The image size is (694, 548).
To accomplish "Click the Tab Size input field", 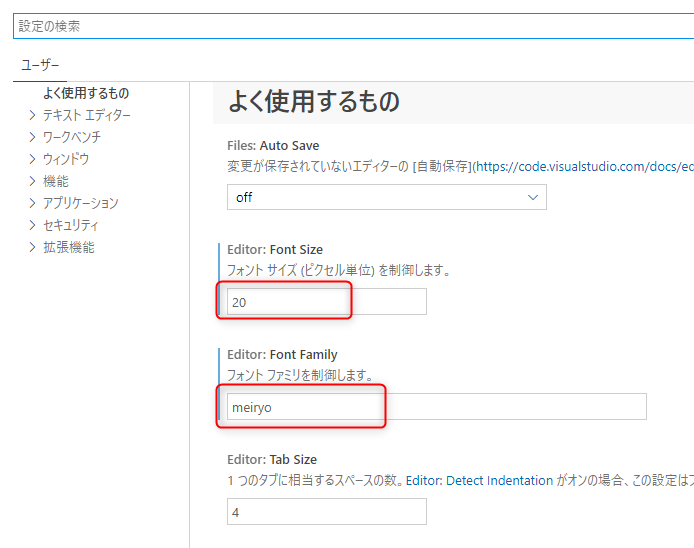I will (x=326, y=512).
